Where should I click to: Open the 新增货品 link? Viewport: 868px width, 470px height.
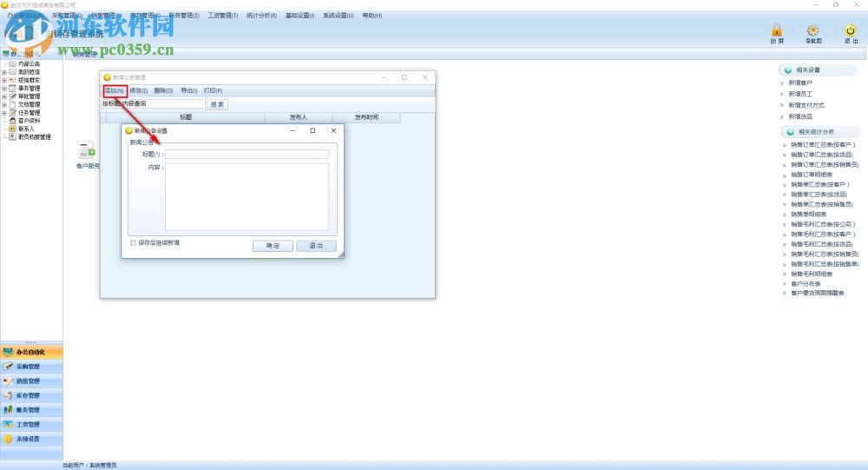(800, 117)
